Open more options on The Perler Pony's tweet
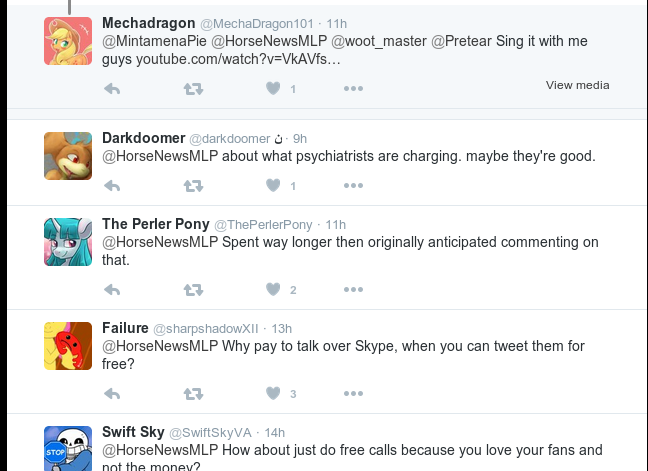The image size is (648, 471). click(x=353, y=290)
